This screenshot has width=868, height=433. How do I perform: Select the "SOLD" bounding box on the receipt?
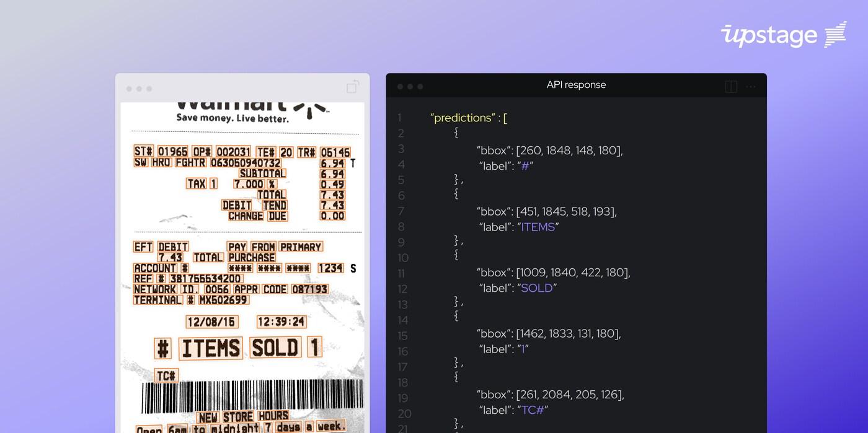point(275,348)
